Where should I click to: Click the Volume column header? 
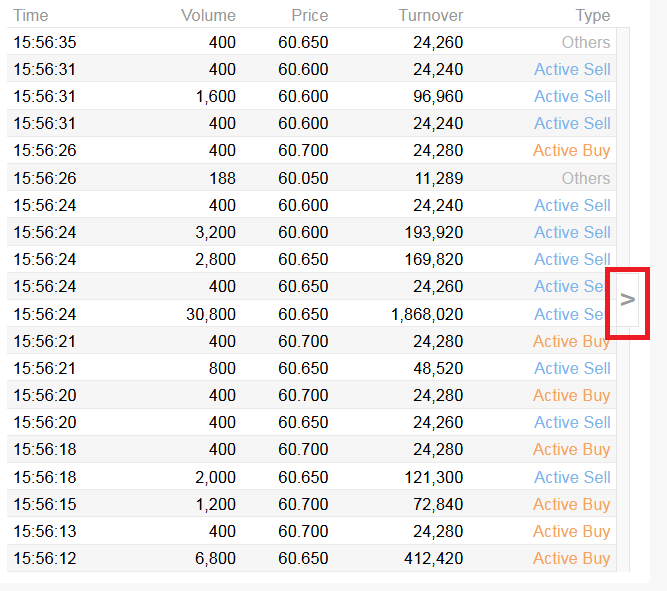(x=208, y=16)
